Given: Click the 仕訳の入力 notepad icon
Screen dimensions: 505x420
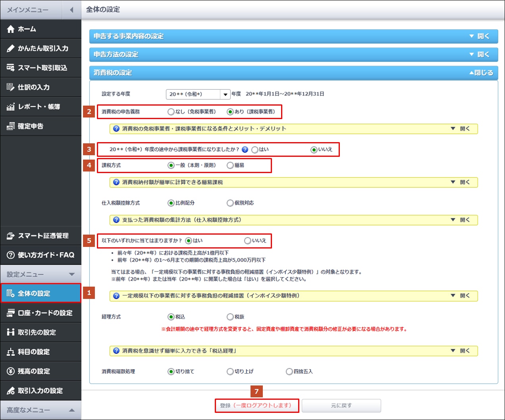Looking at the screenshot, I should pos(11,87).
